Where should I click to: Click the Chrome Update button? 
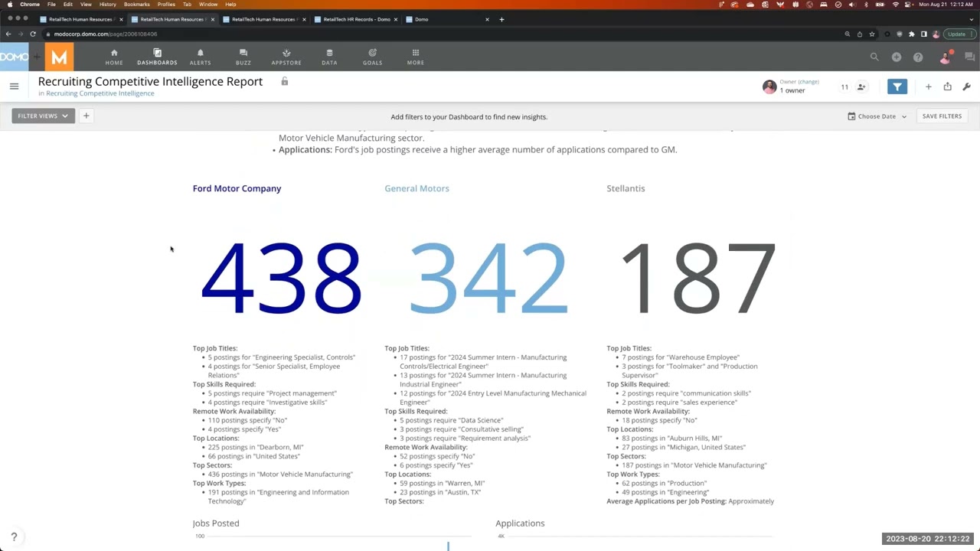[959, 34]
